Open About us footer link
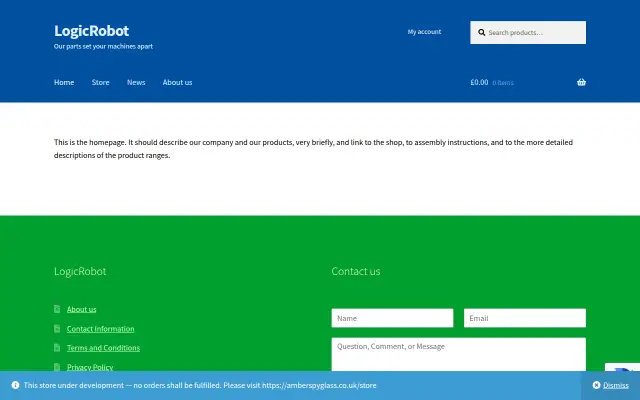 82,309
